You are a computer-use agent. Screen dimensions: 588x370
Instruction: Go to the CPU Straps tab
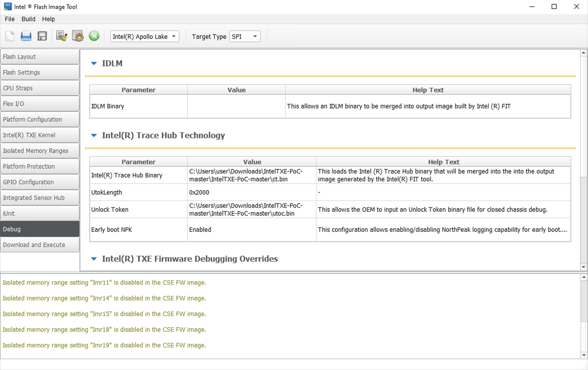tap(40, 88)
